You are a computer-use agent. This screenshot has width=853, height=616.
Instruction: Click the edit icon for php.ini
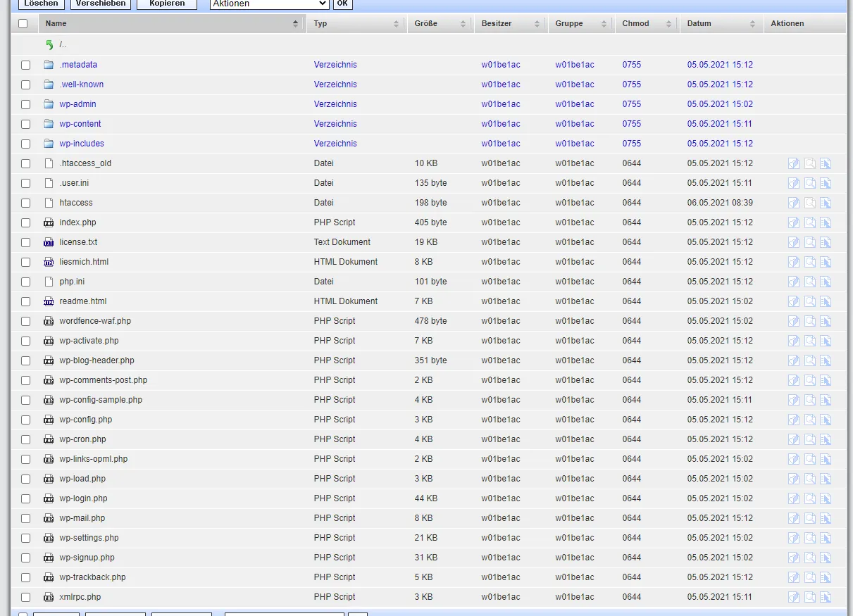pyautogui.click(x=794, y=282)
